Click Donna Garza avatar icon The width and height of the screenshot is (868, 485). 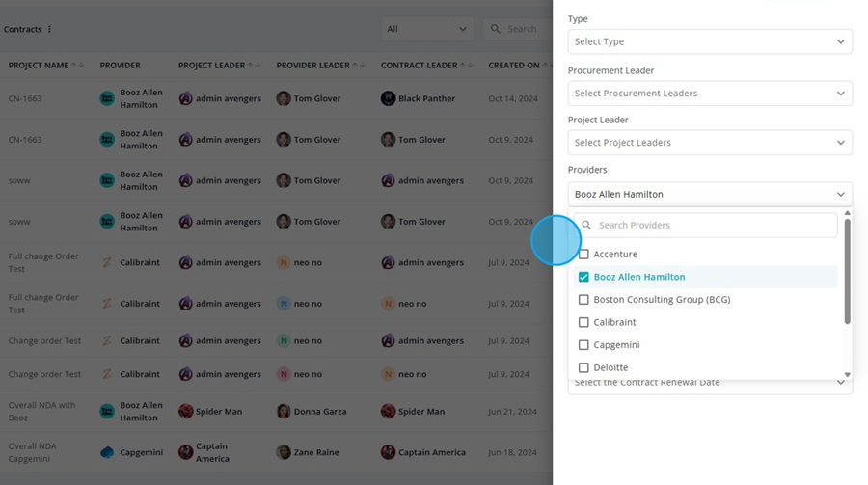pyautogui.click(x=284, y=412)
